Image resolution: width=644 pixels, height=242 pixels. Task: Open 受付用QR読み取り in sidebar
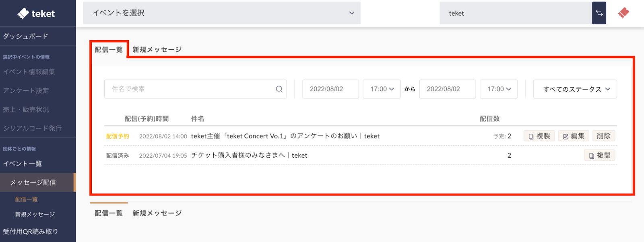point(31,232)
